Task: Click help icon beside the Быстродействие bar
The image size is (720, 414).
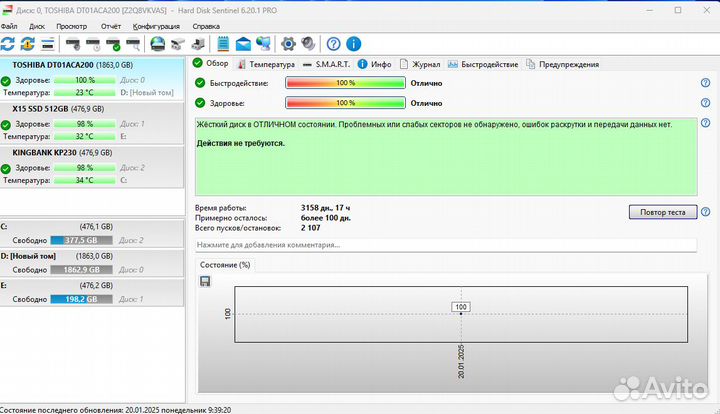Action: point(706,83)
